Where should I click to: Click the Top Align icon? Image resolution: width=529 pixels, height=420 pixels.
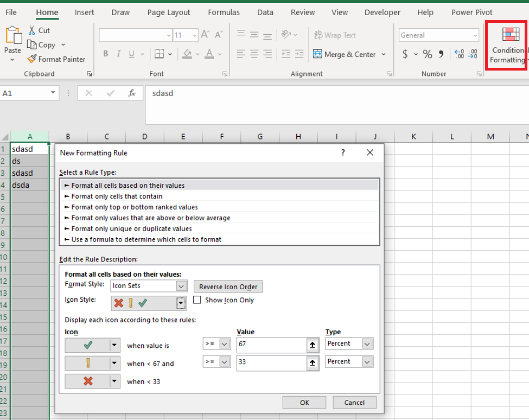click(x=241, y=34)
